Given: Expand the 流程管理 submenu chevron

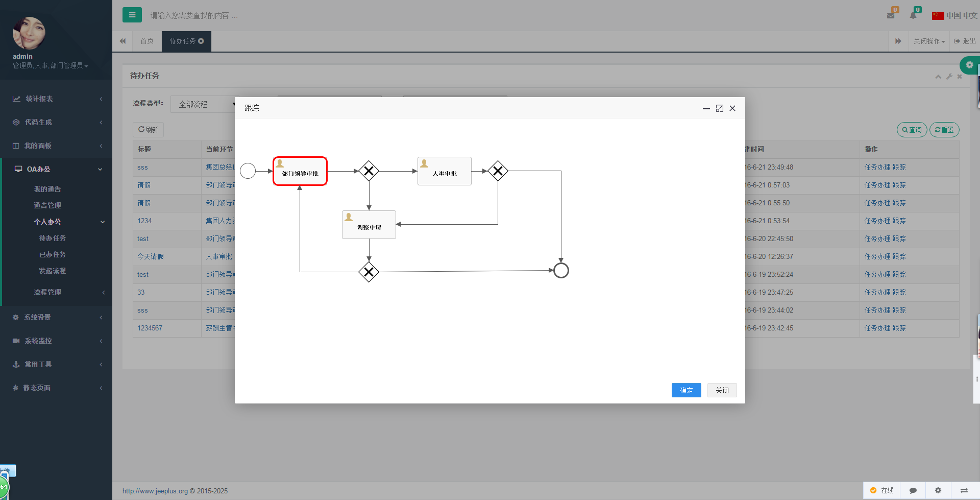Looking at the screenshot, I should pyautogui.click(x=104, y=292).
